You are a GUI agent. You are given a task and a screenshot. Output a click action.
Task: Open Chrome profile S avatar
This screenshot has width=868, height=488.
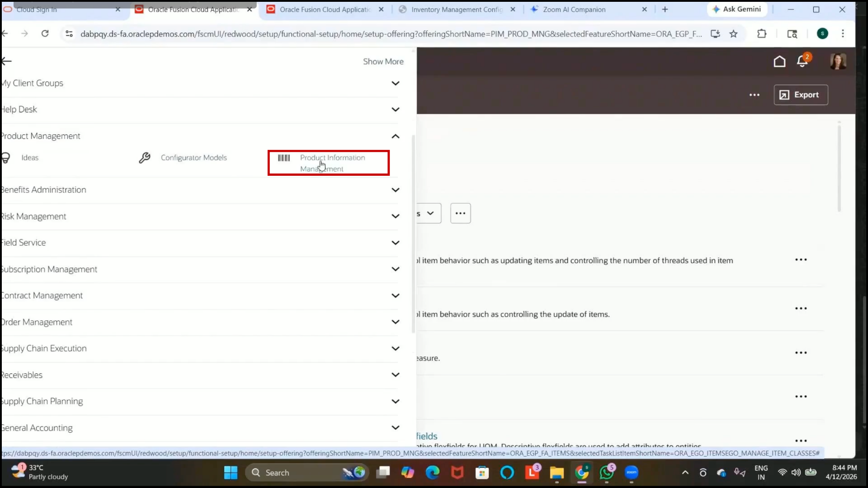(x=822, y=33)
